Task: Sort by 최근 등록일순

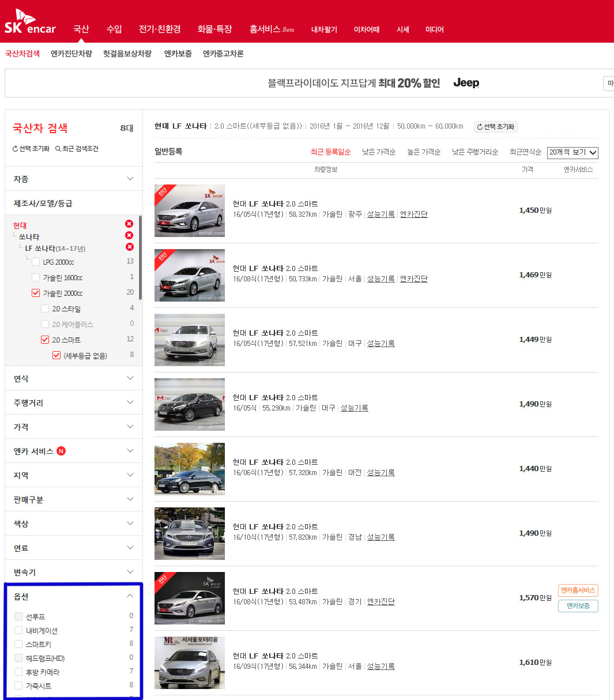Action: [x=330, y=152]
